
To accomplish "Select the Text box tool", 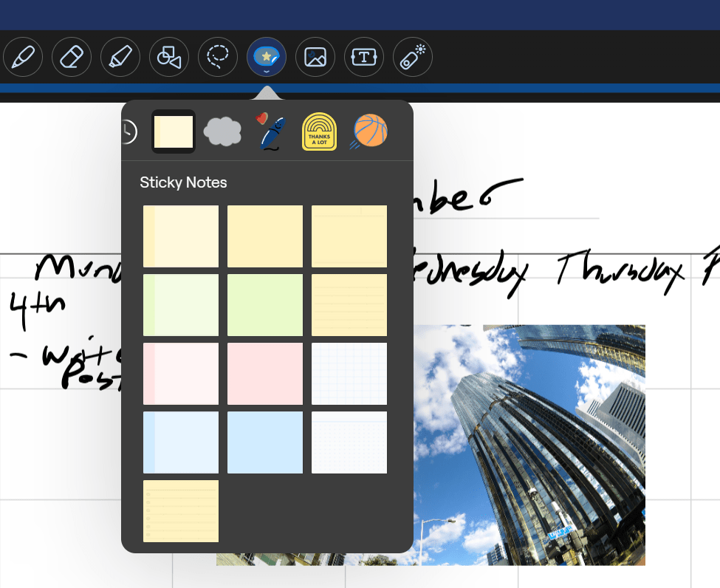I will click(364, 57).
